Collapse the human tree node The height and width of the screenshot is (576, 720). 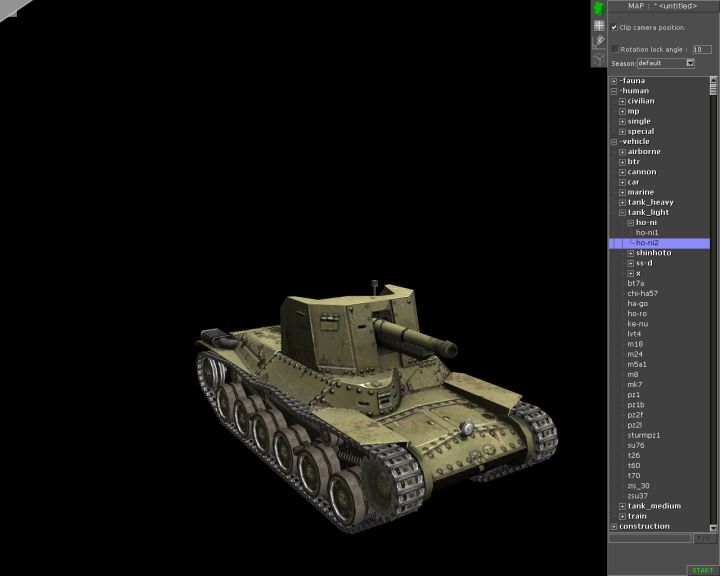(614, 91)
